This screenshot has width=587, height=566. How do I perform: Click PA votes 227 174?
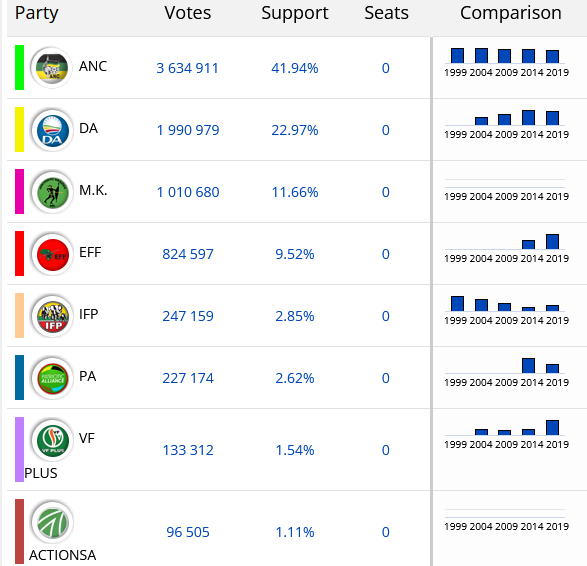pyautogui.click(x=188, y=378)
